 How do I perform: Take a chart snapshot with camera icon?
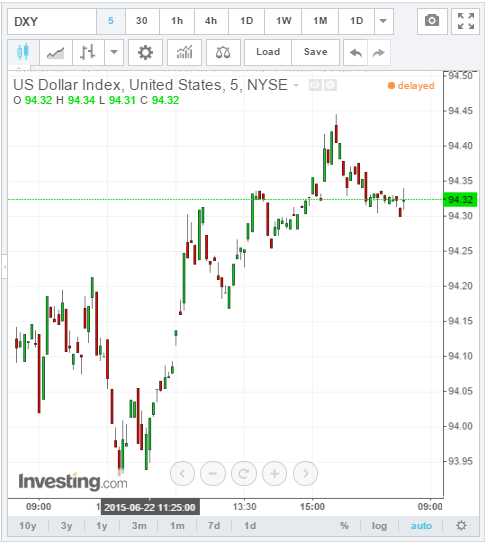pos(432,21)
